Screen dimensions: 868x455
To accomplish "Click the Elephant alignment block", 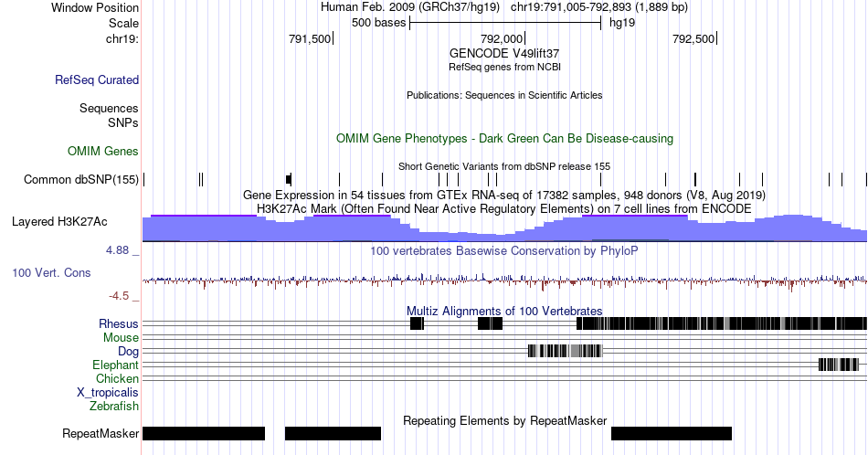I will [x=838, y=365].
